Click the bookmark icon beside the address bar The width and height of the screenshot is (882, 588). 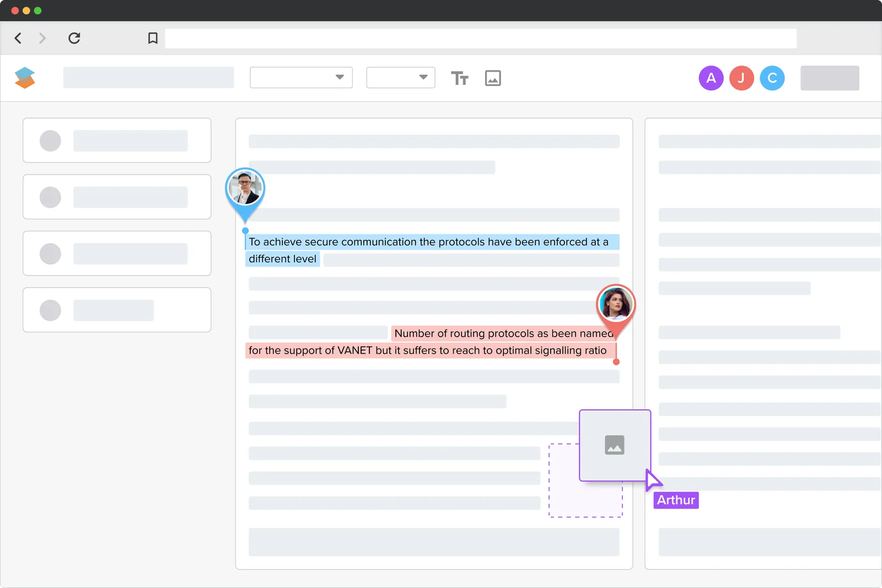click(153, 38)
